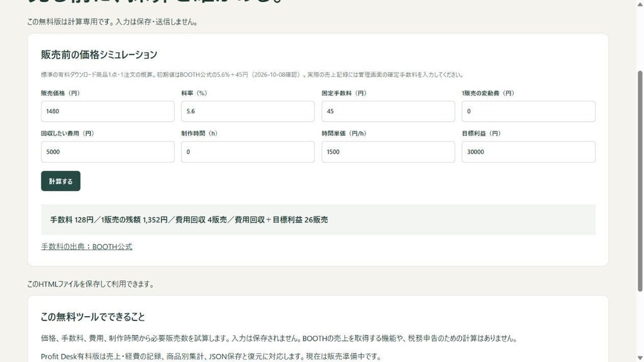Click the 販売価格（円） label
Viewport: 644px width, 362px height.
click(x=60, y=93)
